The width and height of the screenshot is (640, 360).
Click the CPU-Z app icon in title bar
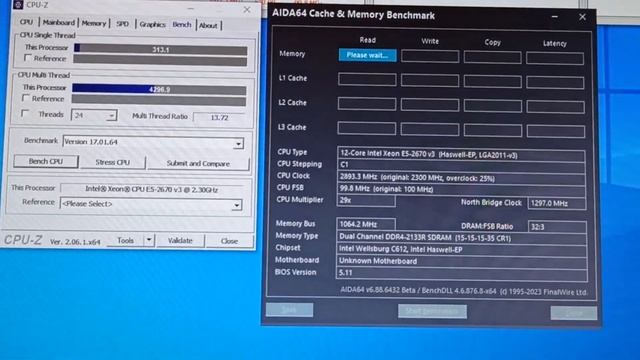18,4
